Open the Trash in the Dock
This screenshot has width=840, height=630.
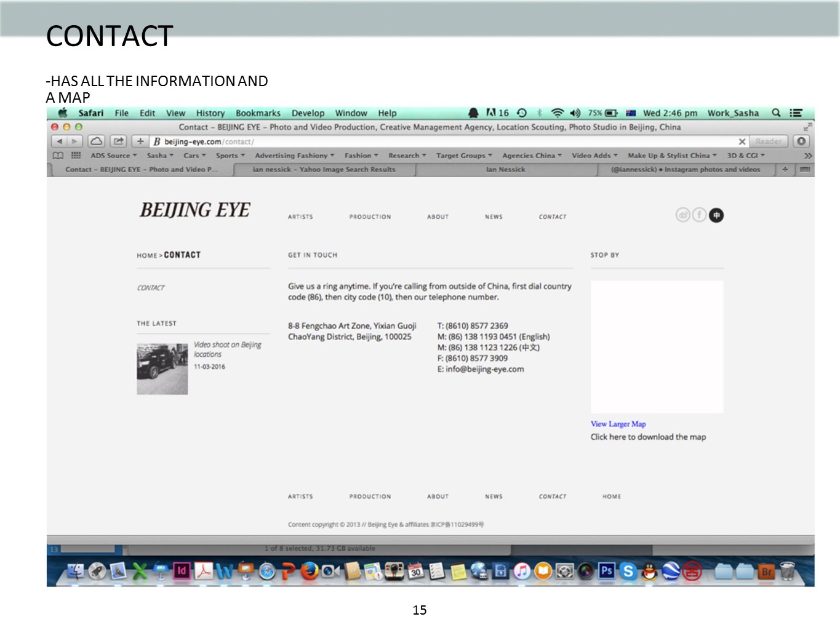788,571
